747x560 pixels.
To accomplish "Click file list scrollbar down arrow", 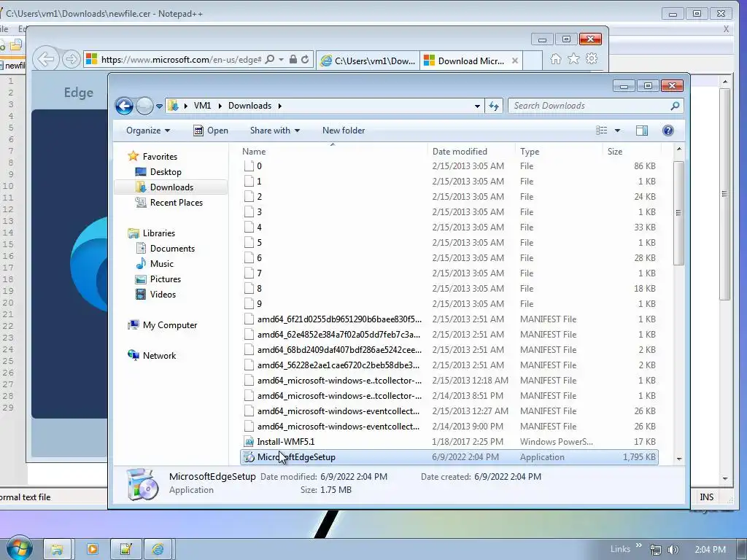I will tap(679, 459).
